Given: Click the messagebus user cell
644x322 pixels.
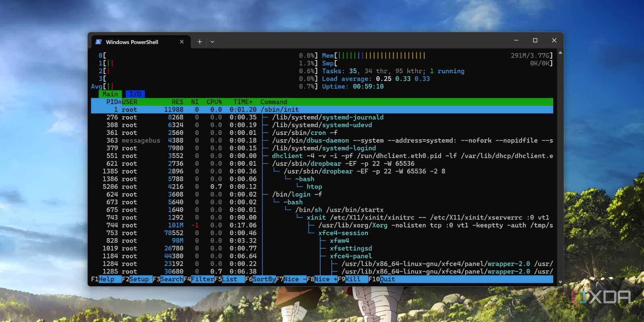Looking at the screenshot, I should (x=141, y=140).
